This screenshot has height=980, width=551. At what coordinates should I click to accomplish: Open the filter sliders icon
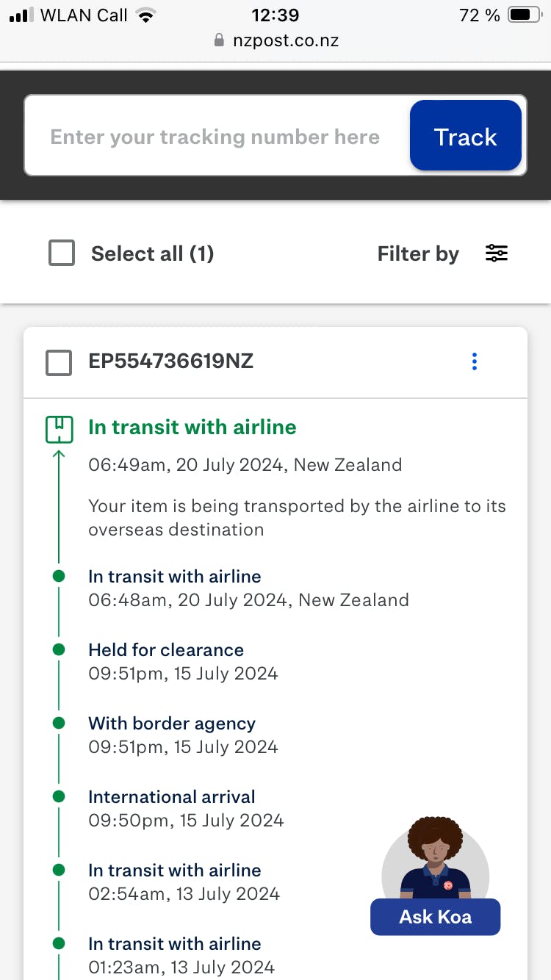497,253
